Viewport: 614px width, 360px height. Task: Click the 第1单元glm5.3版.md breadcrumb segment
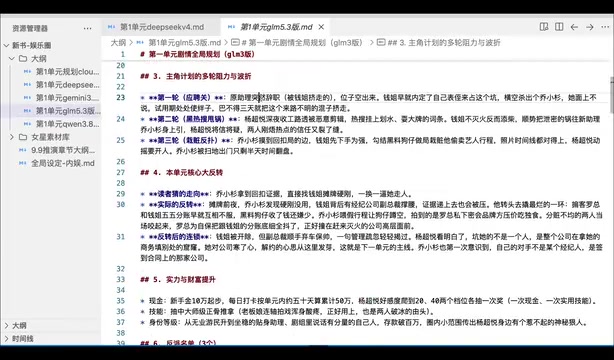[184, 42]
